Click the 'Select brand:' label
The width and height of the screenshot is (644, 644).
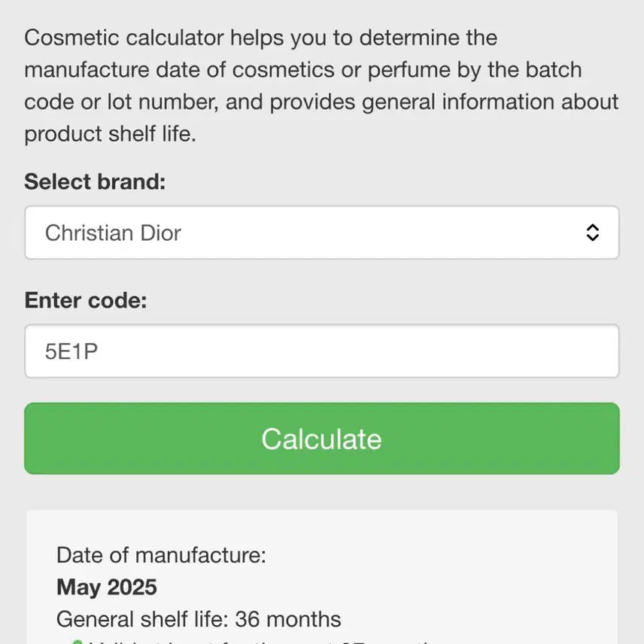(x=95, y=181)
